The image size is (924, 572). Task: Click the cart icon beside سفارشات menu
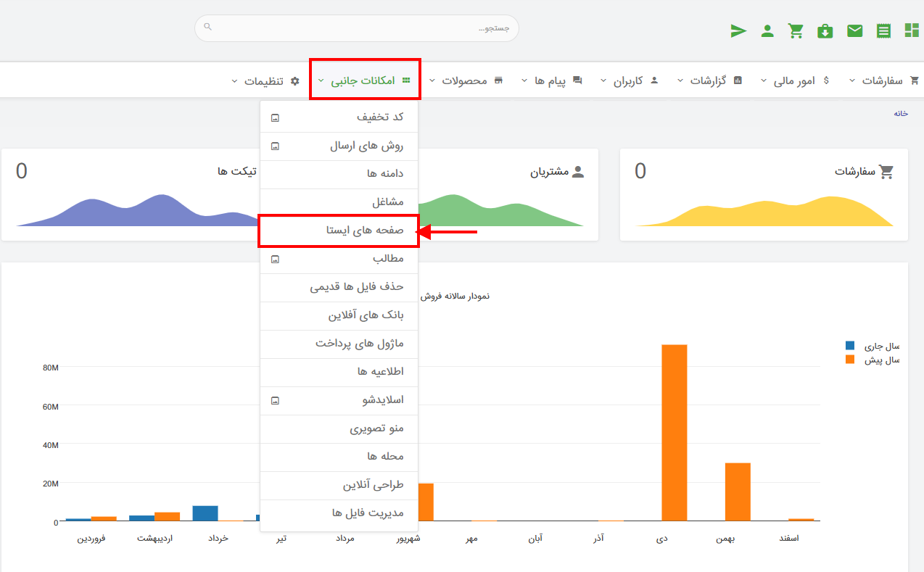pyautogui.click(x=914, y=80)
